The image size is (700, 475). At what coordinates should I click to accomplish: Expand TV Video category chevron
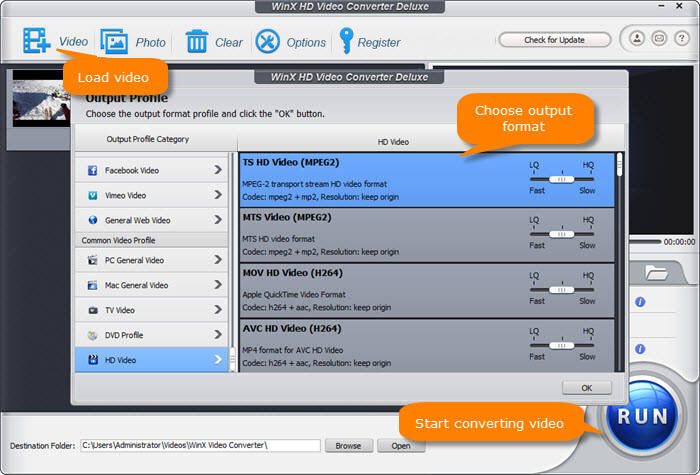218,309
